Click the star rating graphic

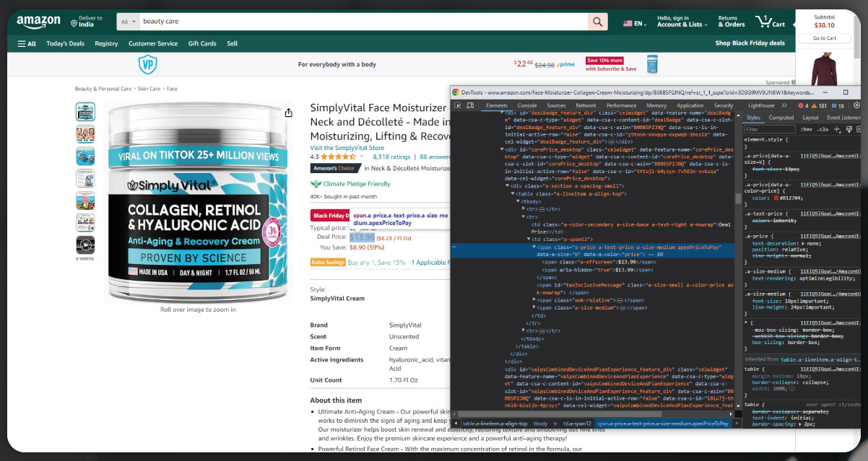[x=338, y=156]
